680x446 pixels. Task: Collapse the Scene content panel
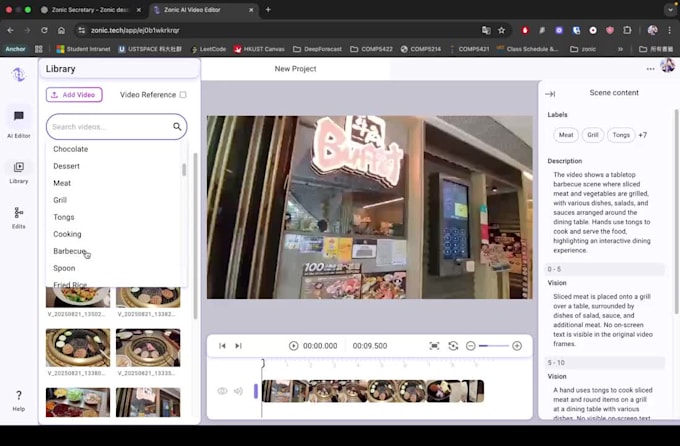tap(550, 94)
